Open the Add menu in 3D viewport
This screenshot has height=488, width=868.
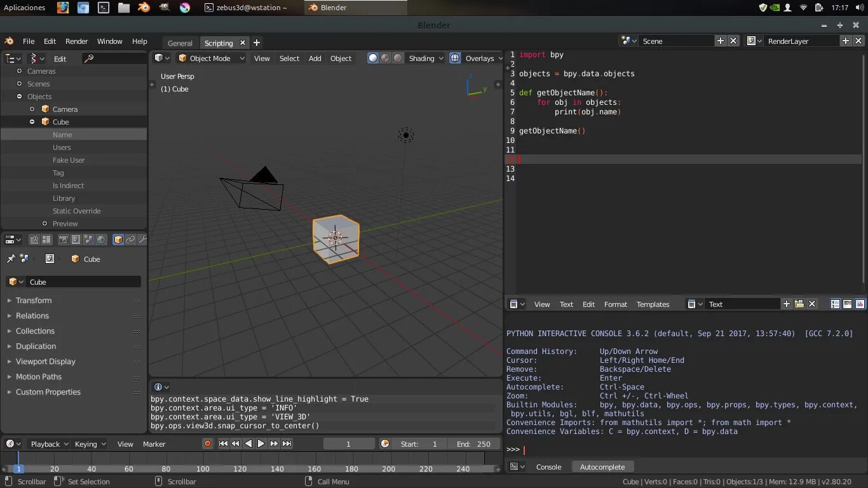315,58
